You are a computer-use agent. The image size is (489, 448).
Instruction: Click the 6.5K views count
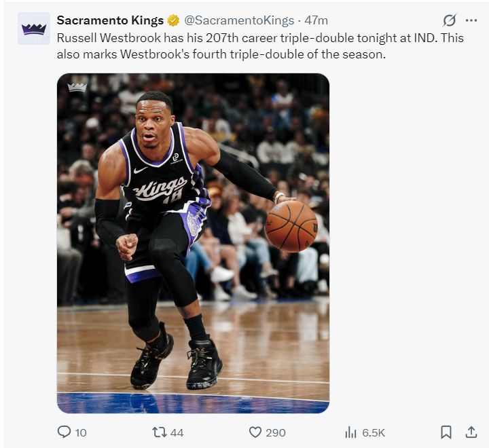(374, 432)
